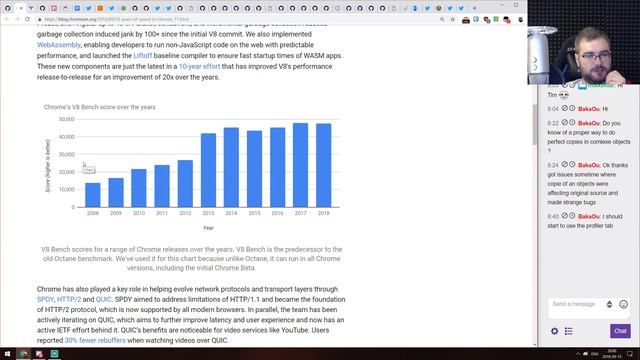This screenshot has width=640, height=360.
Task: Open the green extension icon in Chrome toolbar
Action: 496,19
